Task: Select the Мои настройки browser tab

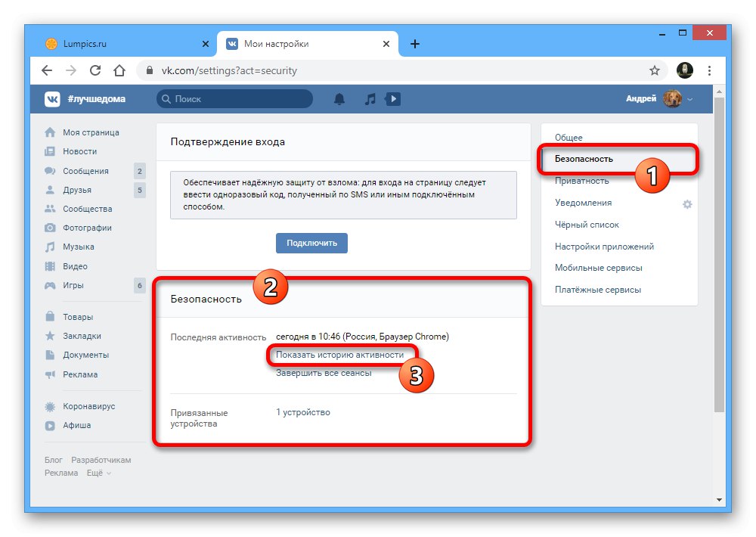Action: 308,44
